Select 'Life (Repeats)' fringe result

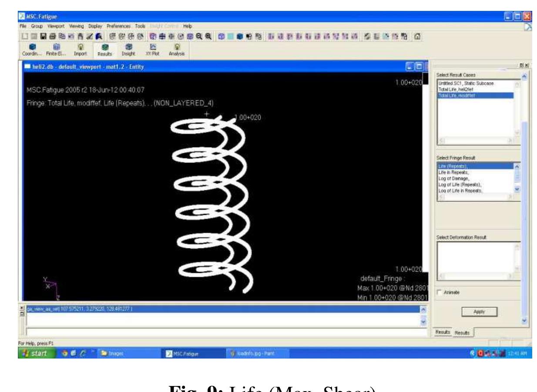[475, 166]
